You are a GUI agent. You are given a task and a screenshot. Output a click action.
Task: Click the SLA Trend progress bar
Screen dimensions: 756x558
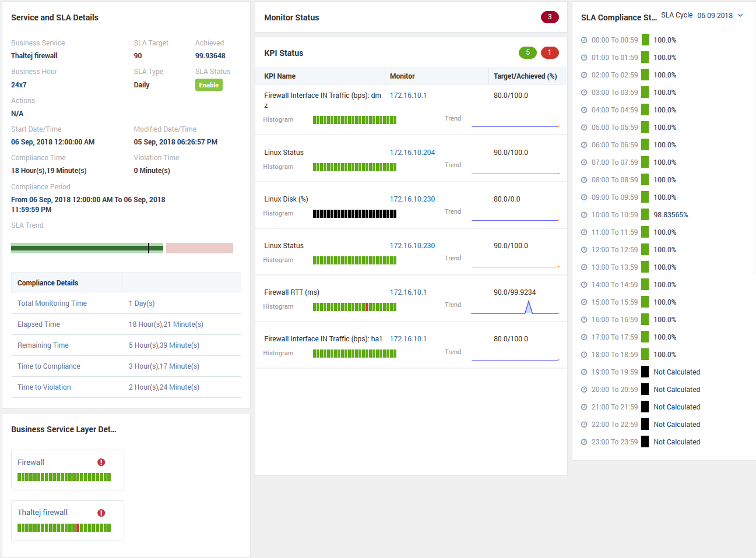[122, 248]
